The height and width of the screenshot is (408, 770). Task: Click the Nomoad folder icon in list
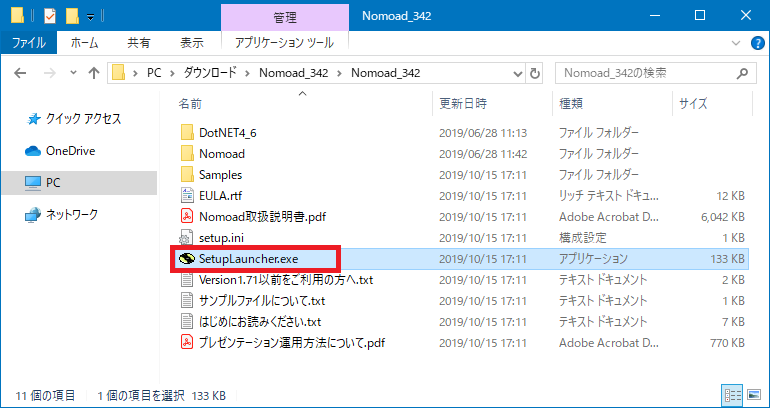(187, 153)
